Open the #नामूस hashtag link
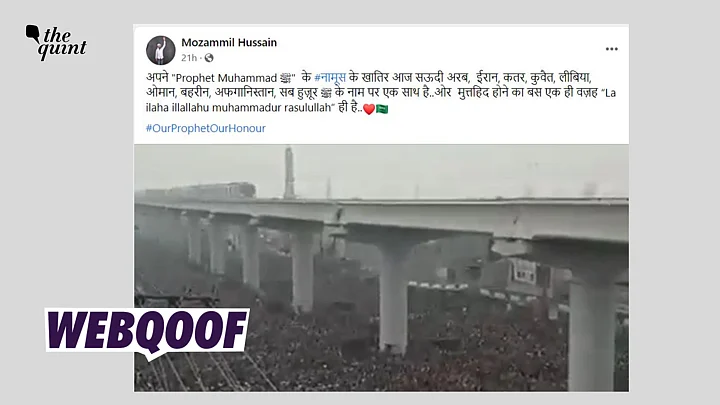The height and width of the screenshot is (405, 720). (330, 78)
